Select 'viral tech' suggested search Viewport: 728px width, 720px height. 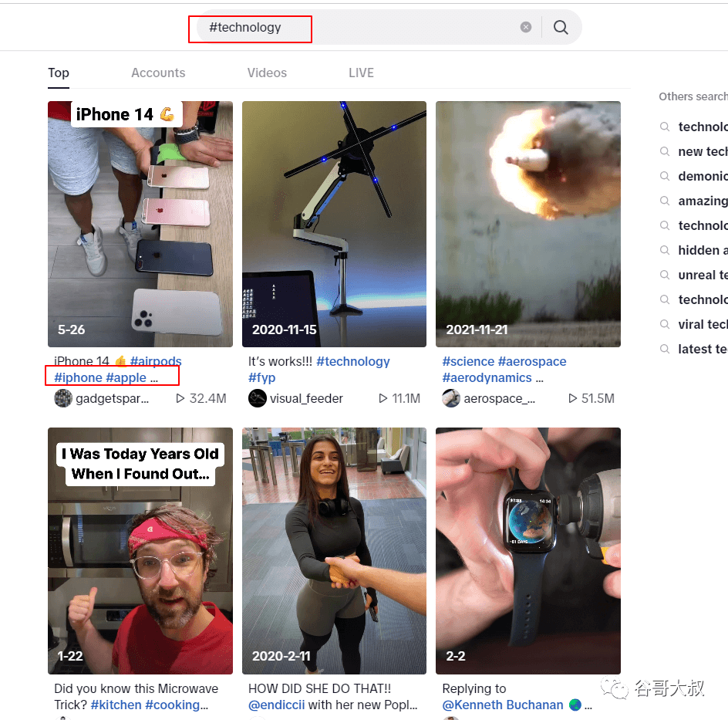click(x=702, y=324)
